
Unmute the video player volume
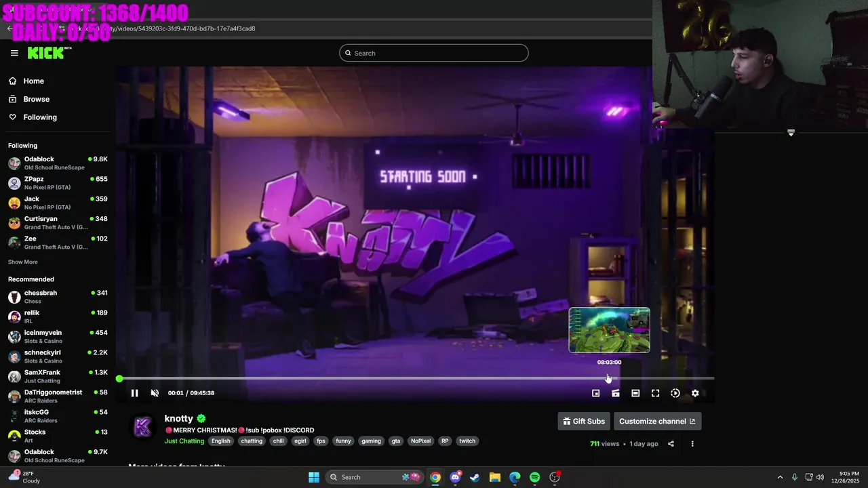coord(155,393)
